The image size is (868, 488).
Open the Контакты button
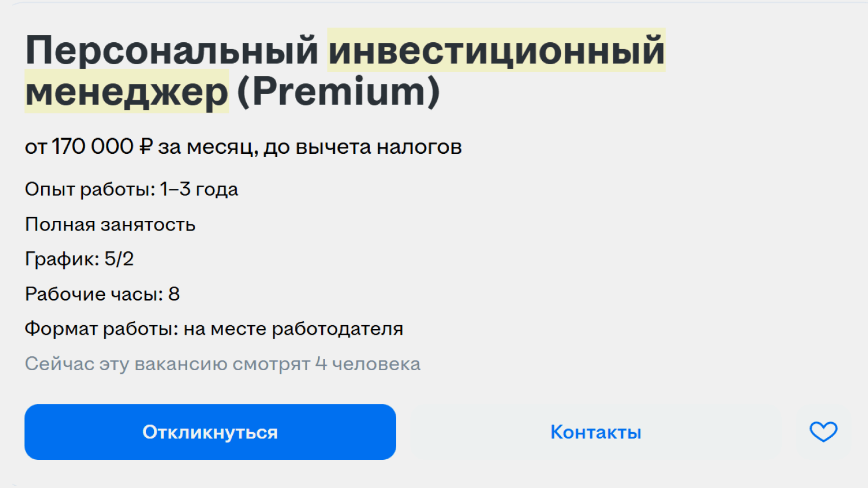pyautogui.click(x=596, y=432)
